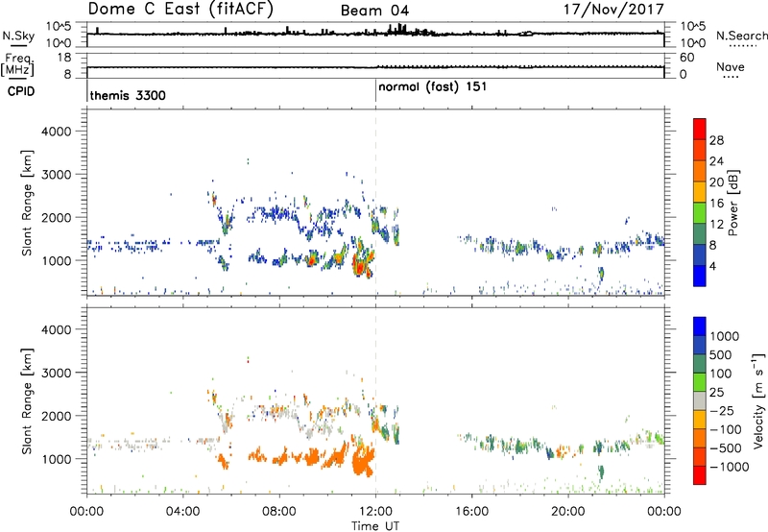The width and height of the screenshot is (768, 532).
Task: Click '3000' on the velocity panel range axis
Action: (x=57, y=373)
